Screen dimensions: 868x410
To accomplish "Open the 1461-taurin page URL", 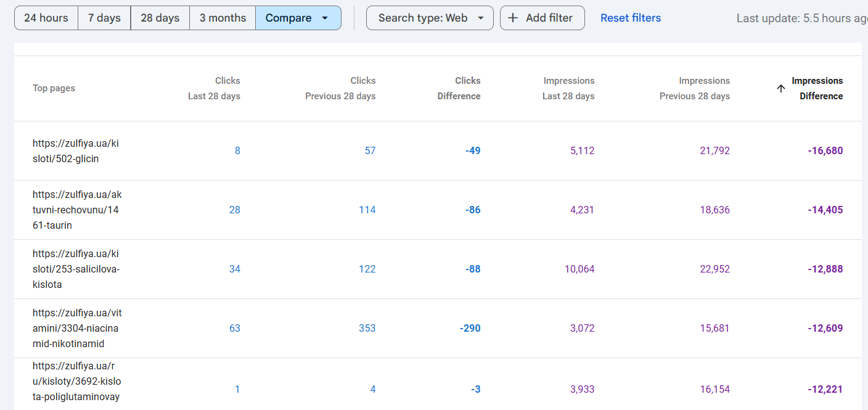I will [x=77, y=210].
